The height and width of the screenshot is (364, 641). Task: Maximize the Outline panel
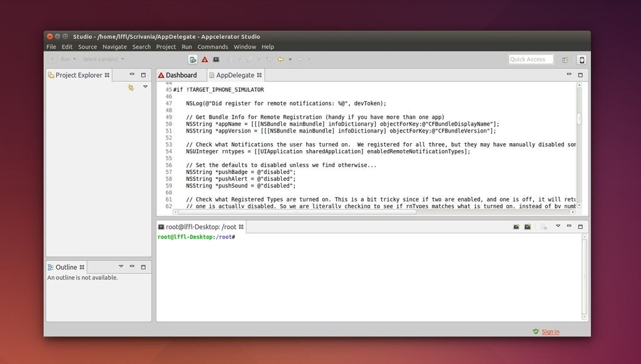(x=143, y=267)
